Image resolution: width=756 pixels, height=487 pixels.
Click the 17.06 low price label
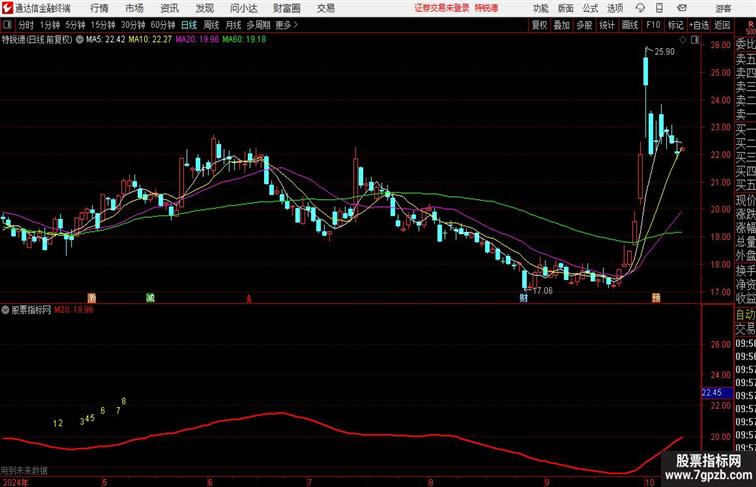pos(542,291)
